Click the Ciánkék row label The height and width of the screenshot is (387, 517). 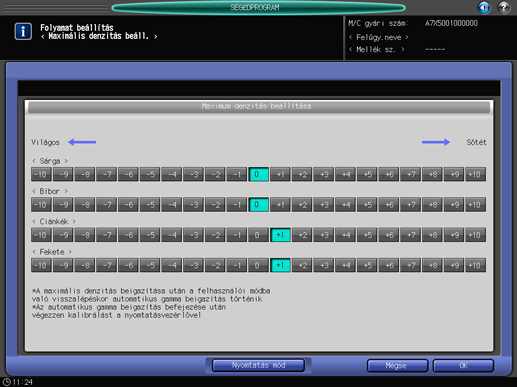(x=54, y=222)
